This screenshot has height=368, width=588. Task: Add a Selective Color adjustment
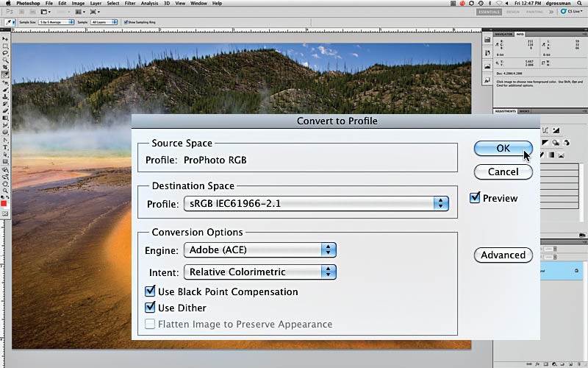562,155
